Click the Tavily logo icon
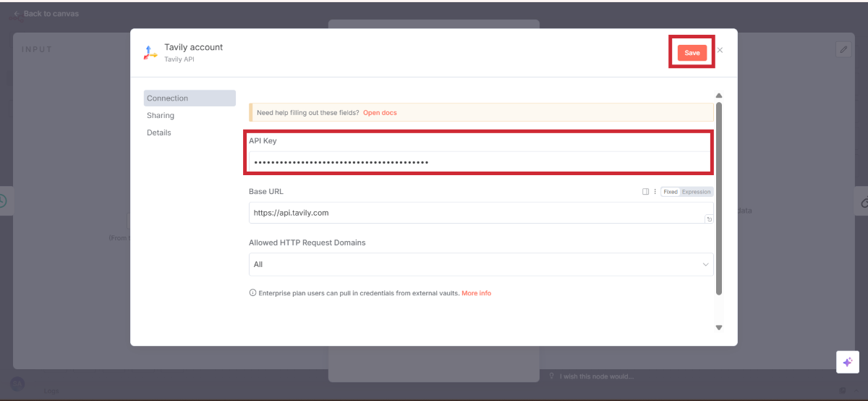The height and width of the screenshot is (401, 868). 150,52
